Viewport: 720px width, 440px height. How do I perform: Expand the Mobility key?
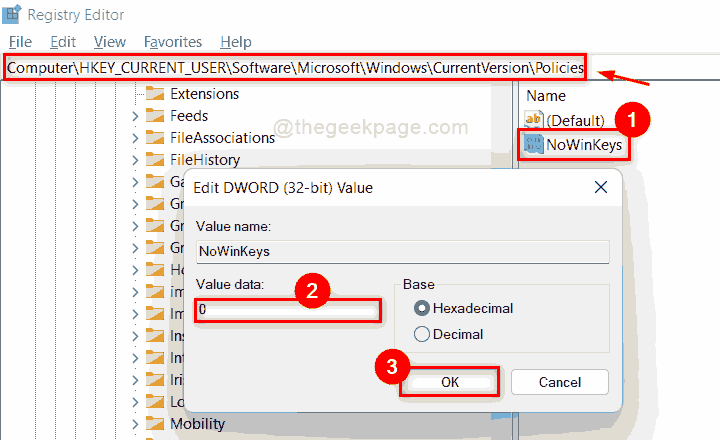[x=135, y=424]
